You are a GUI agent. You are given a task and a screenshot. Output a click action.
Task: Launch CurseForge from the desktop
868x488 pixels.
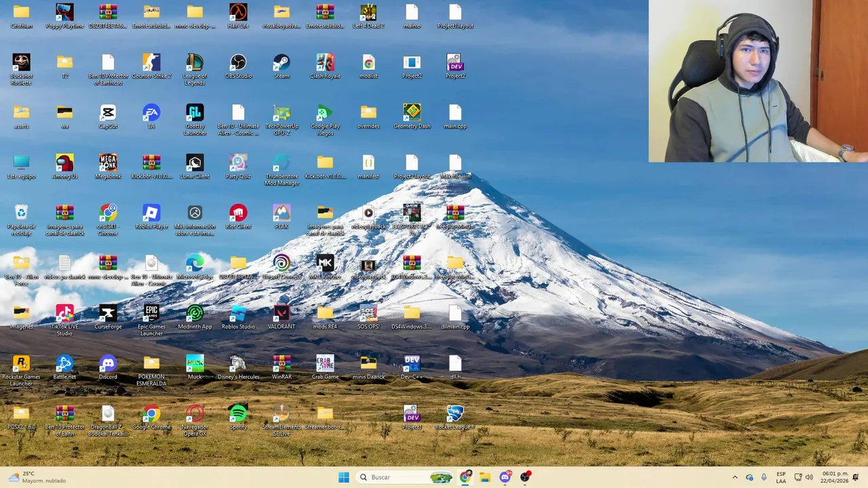108,317
